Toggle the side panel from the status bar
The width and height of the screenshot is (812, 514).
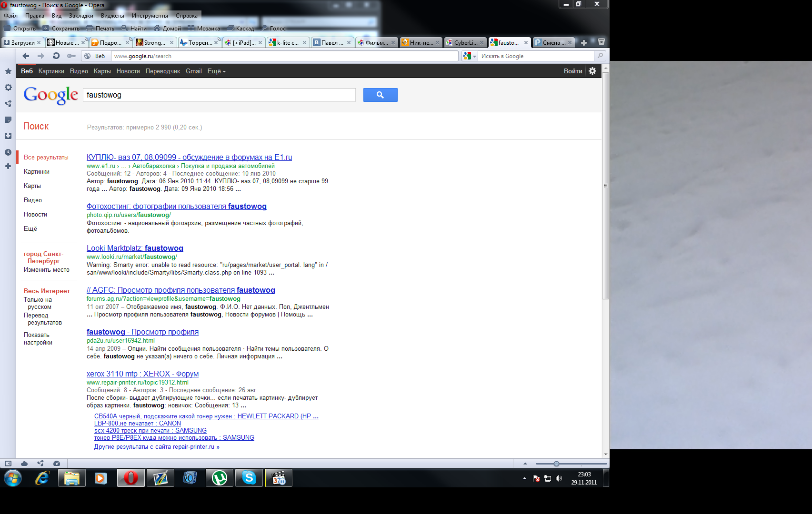point(8,464)
